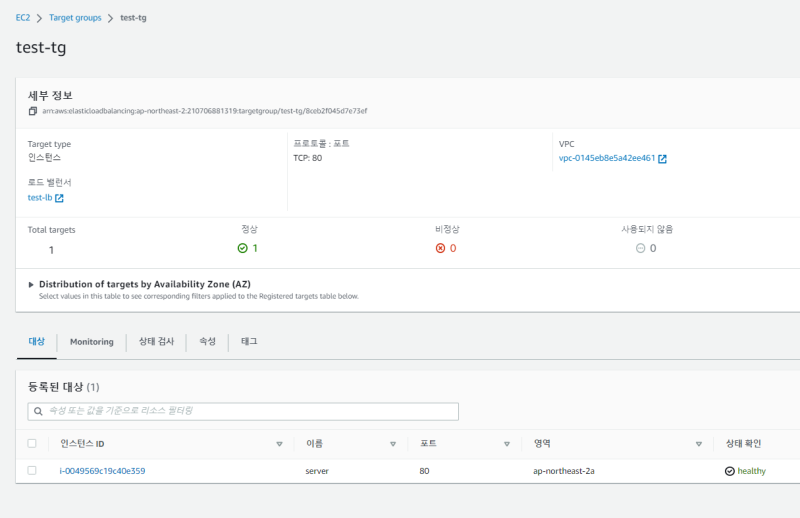
Task: Expand Distribution of targets by Availability Zone
Action: 31,284
